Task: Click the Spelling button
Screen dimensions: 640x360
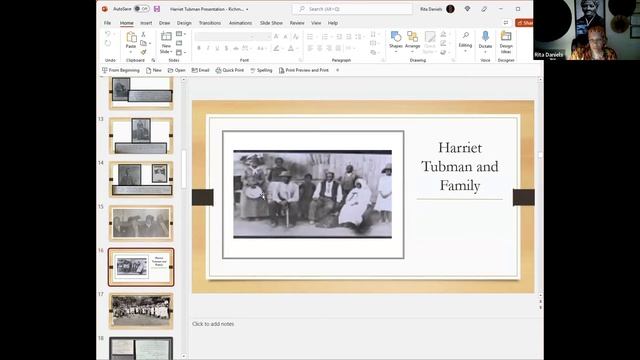Action: [x=261, y=70]
